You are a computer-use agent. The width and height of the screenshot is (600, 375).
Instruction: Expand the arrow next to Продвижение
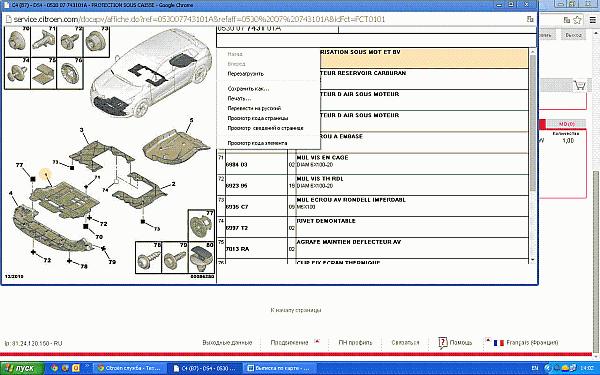[x=317, y=341]
